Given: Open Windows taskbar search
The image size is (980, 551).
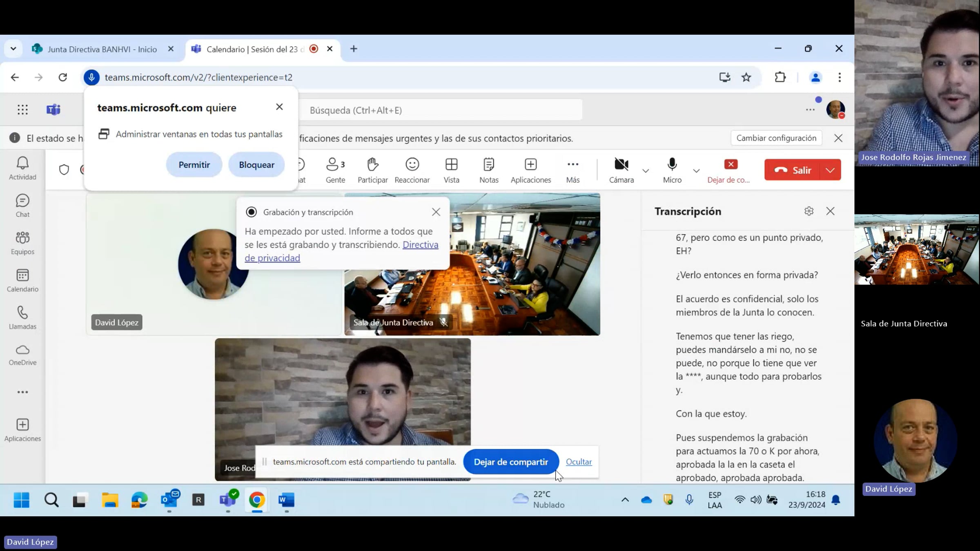Looking at the screenshot, I should click(51, 500).
